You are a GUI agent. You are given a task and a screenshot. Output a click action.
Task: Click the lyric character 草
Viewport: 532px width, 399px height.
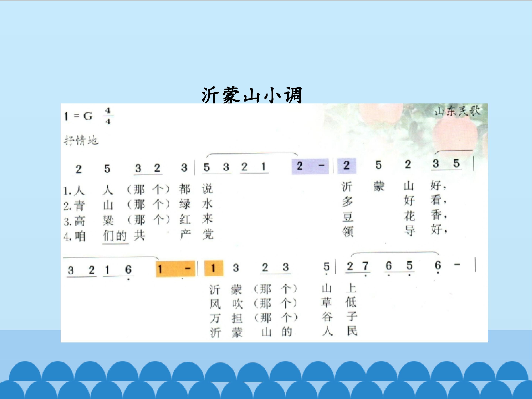click(327, 303)
